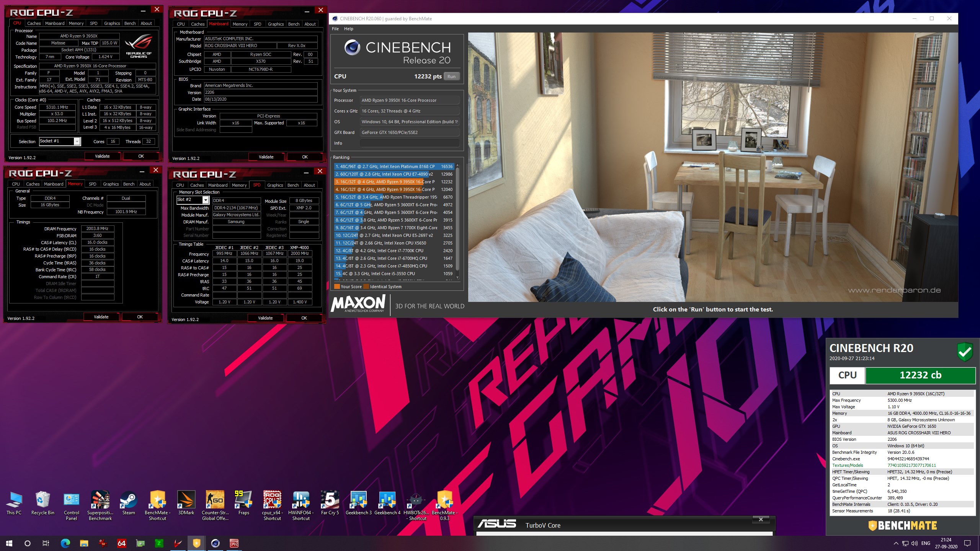This screenshot has height=551, width=980.
Task: Open This PC desktop icon
Action: coord(14,503)
